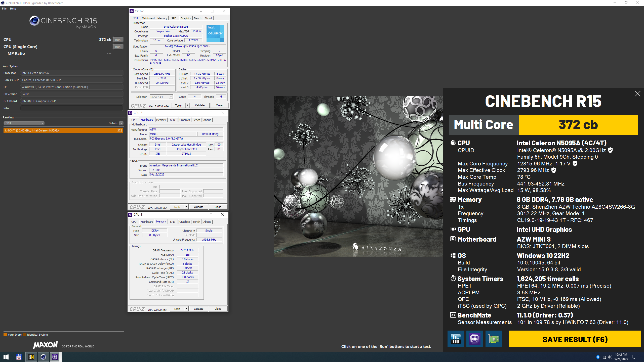
Task: Click the 372 cb Multi Core score
Action: coord(578,125)
